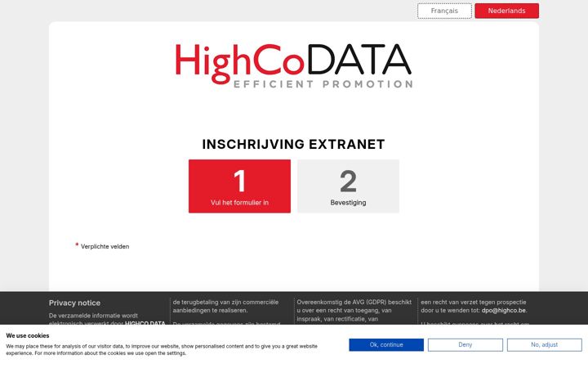This screenshot has width=588, height=368.
Task: Click the Deny cookies button
Action: 465,345
